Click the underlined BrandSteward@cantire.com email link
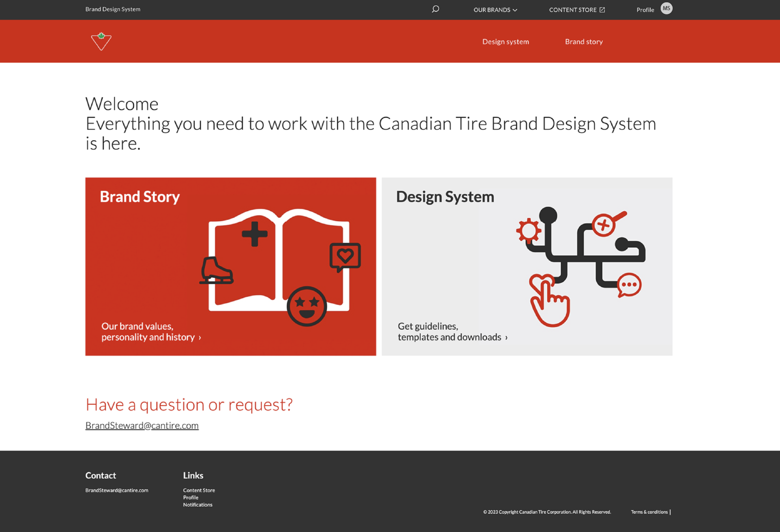780x532 pixels. 142,425
